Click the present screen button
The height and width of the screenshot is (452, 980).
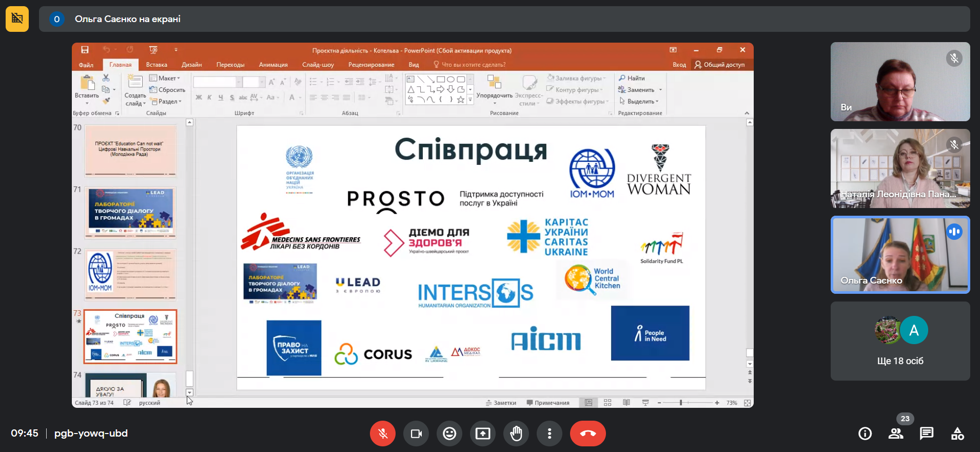[x=483, y=434]
